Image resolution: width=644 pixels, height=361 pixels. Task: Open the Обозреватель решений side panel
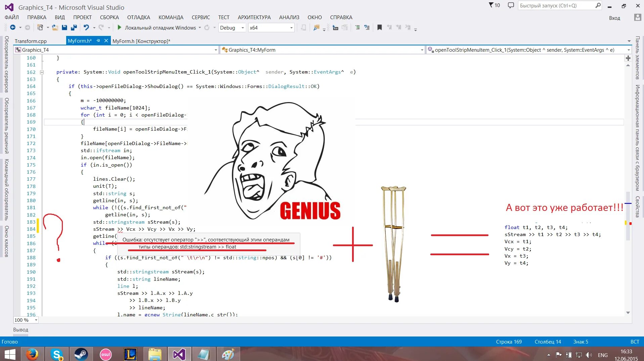(6, 126)
